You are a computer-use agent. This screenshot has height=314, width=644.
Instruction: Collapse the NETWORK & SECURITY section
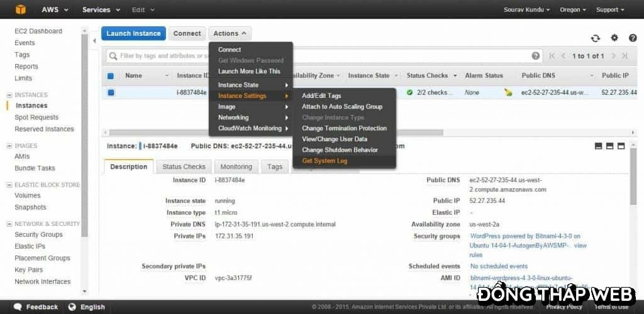tap(9, 224)
